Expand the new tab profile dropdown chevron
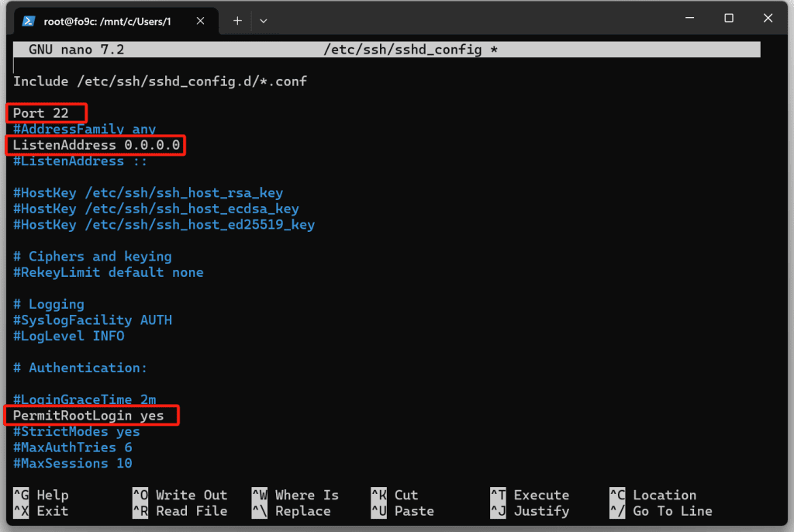 [x=263, y=21]
